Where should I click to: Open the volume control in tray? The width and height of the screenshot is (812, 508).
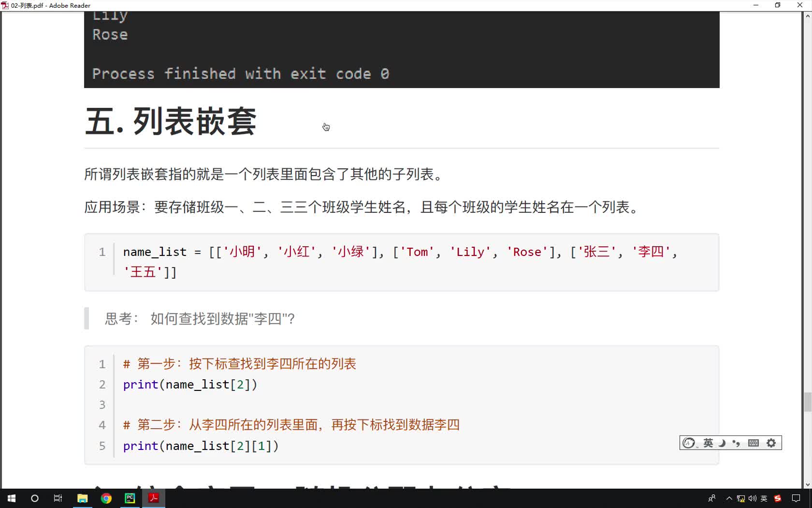point(753,498)
